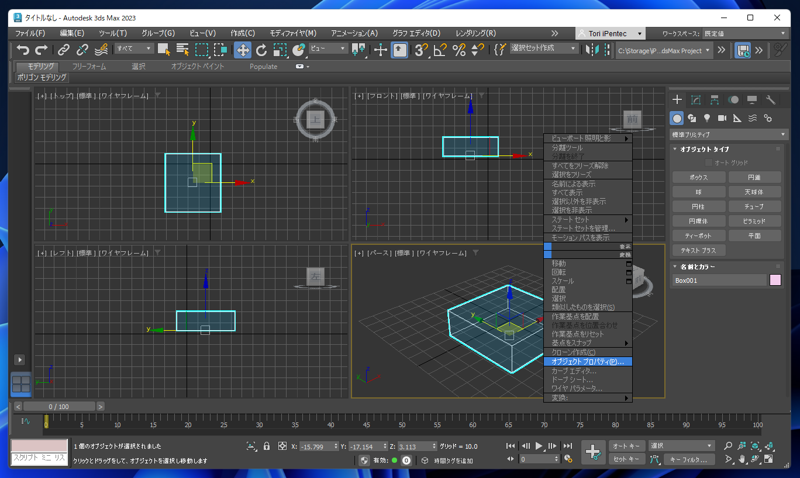Click the Box001 object name field

click(719, 281)
